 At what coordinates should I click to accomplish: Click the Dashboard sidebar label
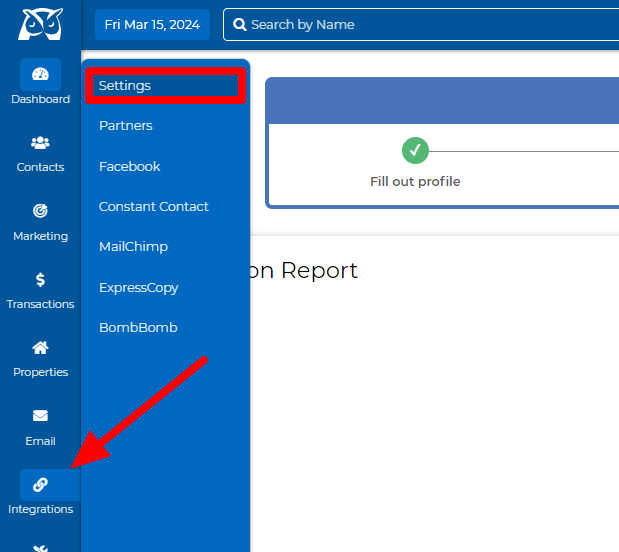pos(40,99)
